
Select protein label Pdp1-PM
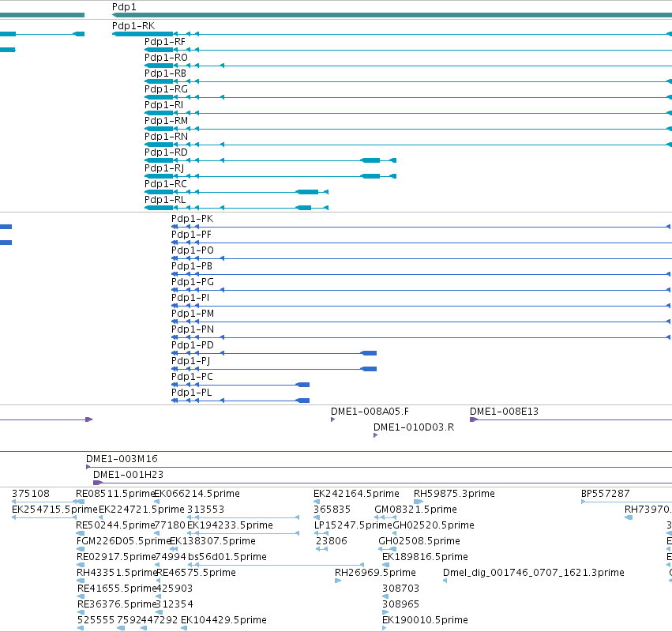pos(193,314)
